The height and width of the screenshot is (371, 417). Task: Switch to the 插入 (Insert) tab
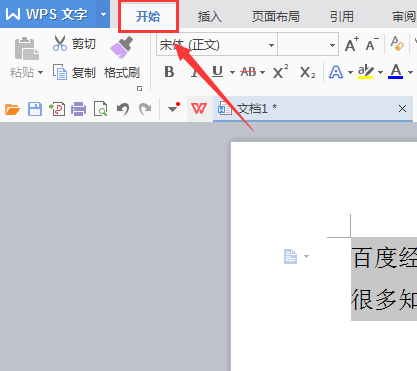pyautogui.click(x=209, y=17)
